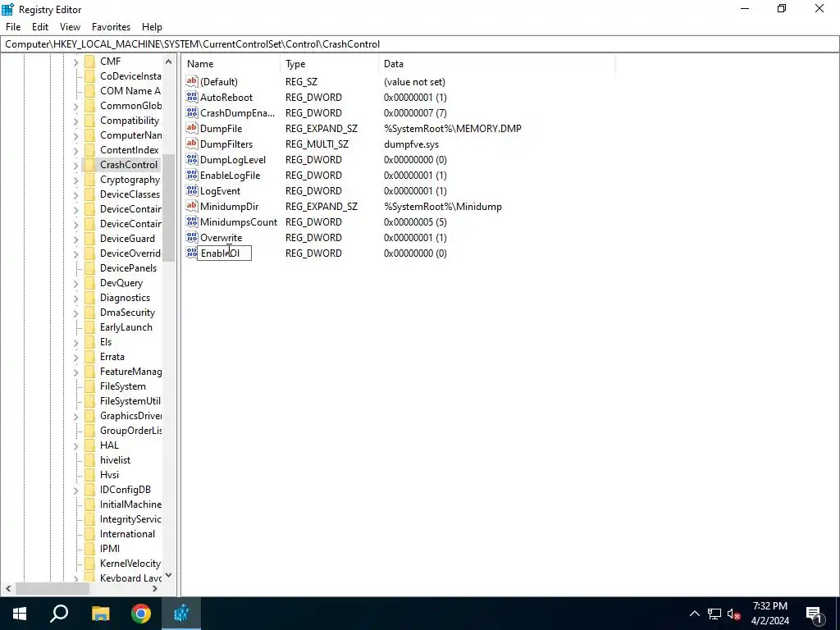Click the EnableLogFile DWORD icon

point(192,175)
